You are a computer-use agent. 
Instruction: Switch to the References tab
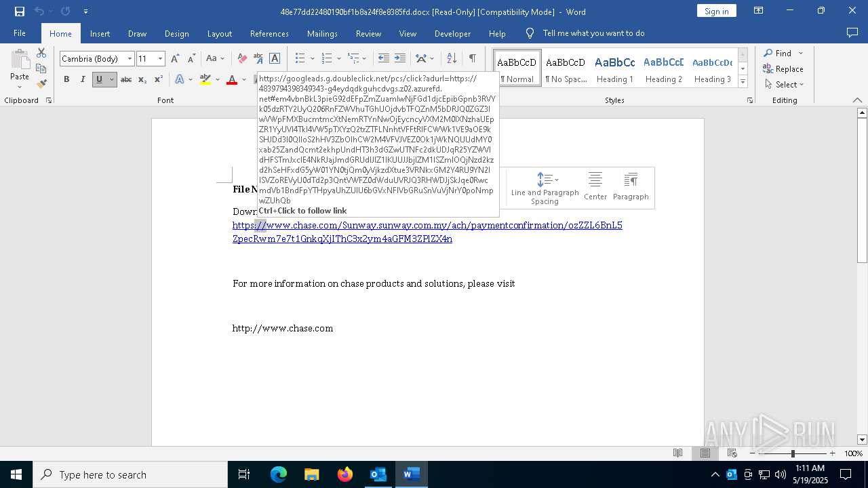coord(269,33)
